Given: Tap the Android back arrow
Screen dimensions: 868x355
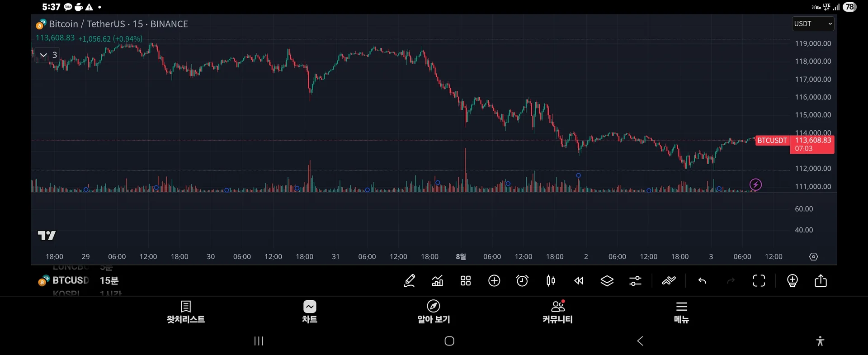Looking at the screenshot, I should pyautogui.click(x=640, y=341).
